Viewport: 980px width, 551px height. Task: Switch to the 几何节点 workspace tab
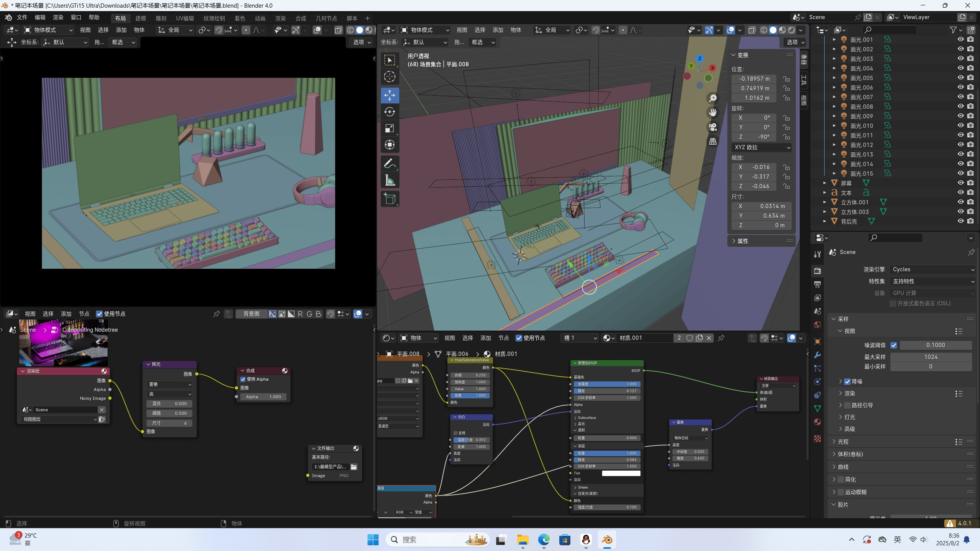pos(326,18)
